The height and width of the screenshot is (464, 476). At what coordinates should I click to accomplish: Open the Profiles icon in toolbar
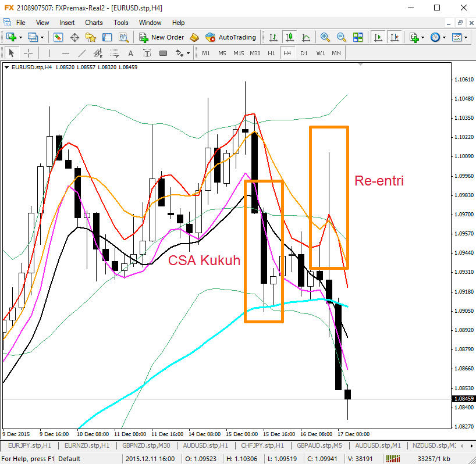(x=33, y=37)
